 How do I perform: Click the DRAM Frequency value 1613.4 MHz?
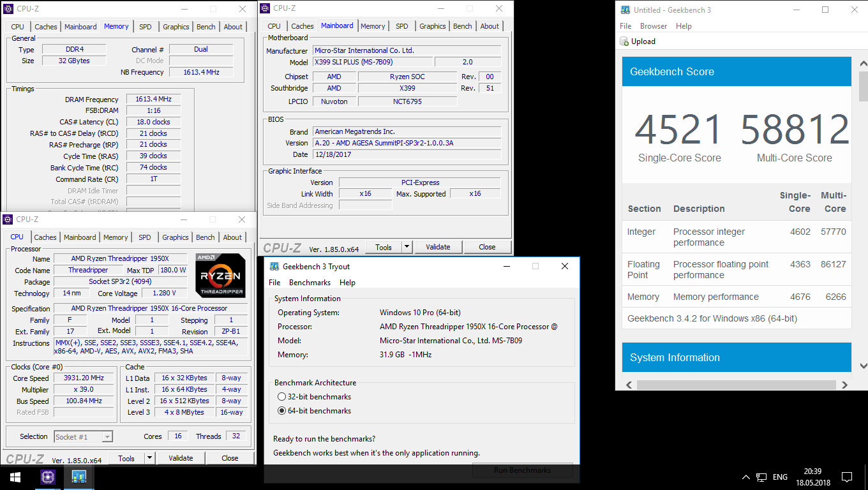pos(153,100)
